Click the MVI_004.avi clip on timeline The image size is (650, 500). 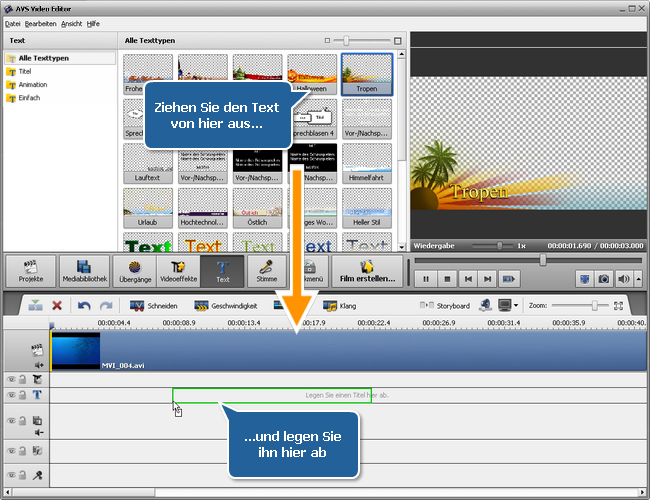348,351
